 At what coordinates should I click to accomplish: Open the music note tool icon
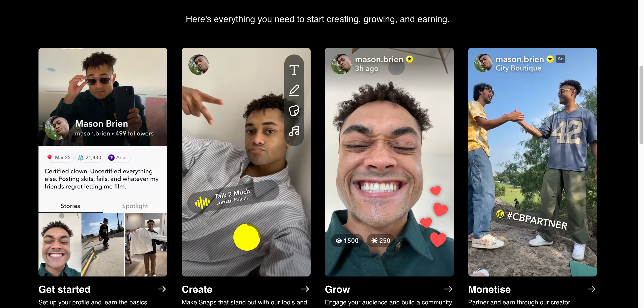pyautogui.click(x=294, y=131)
